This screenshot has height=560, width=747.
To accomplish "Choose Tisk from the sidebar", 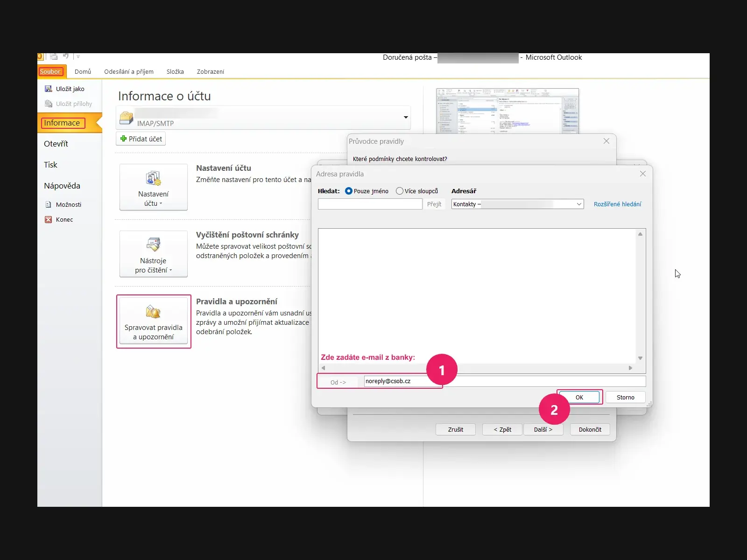I will pyautogui.click(x=50, y=165).
